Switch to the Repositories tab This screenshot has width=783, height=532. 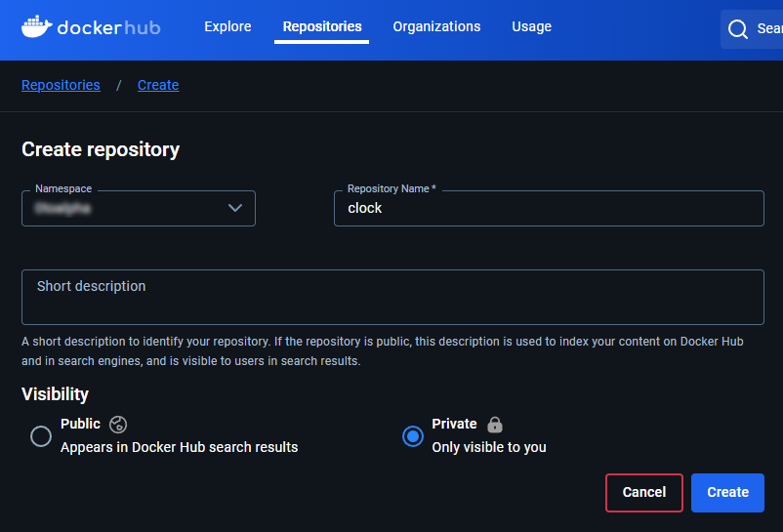[x=322, y=26]
